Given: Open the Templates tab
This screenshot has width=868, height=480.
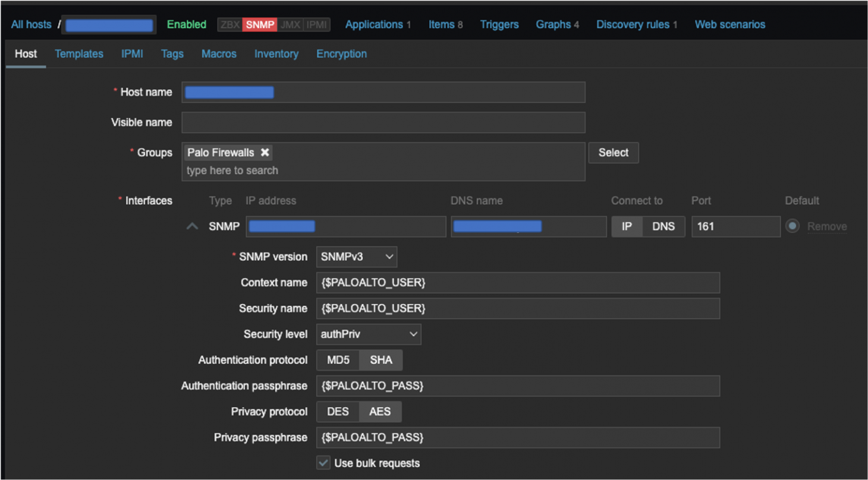Looking at the screenshot, I should [x=79, y=53].
